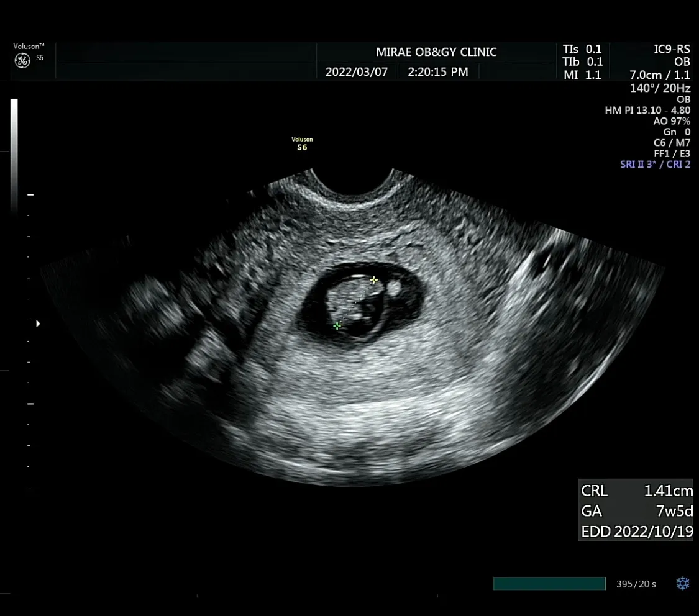Screen dimensions: 699x616
Task: Click the grayscale bar at left
Action: point(14,155)
